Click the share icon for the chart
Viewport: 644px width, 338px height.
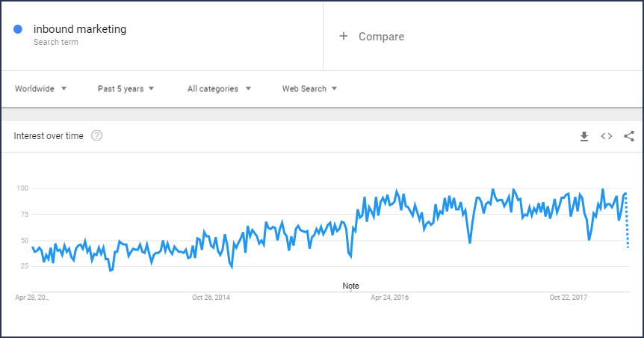click(629, 136)
